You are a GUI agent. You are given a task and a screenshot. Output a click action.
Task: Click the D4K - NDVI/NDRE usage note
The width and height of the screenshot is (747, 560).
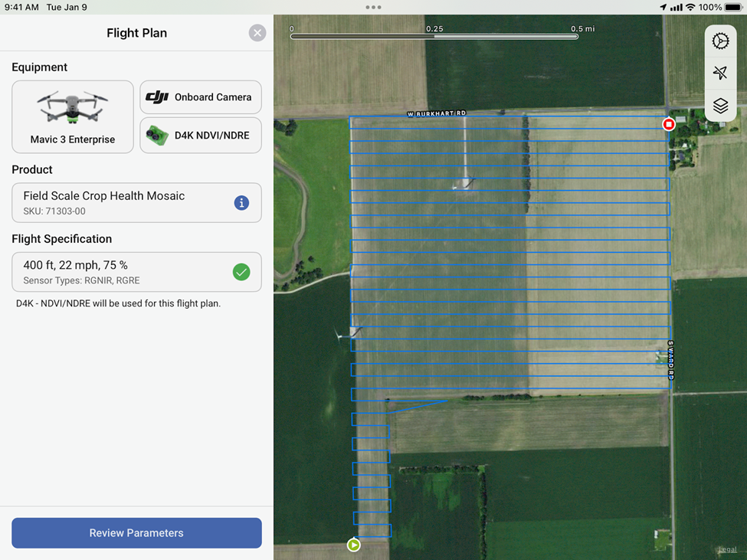point(118,303)
